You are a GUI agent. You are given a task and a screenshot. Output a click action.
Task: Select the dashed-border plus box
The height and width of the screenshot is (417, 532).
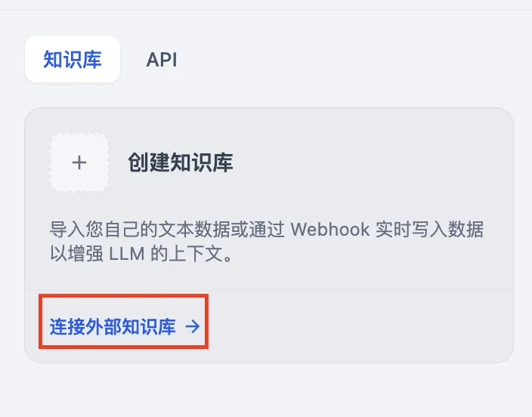(x=79, y=162)
